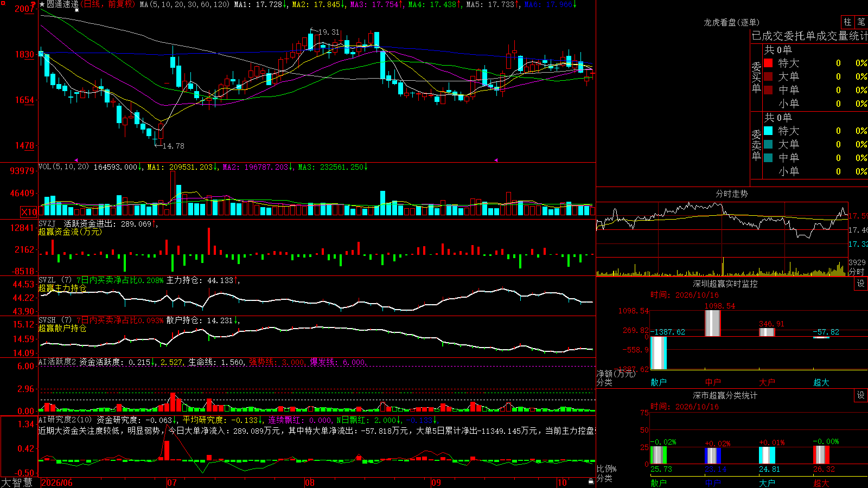Screen dimensions: 868x488
Task: Click the 大智慧 logo in bottom-left corner
Action: [x=17, y=483]
